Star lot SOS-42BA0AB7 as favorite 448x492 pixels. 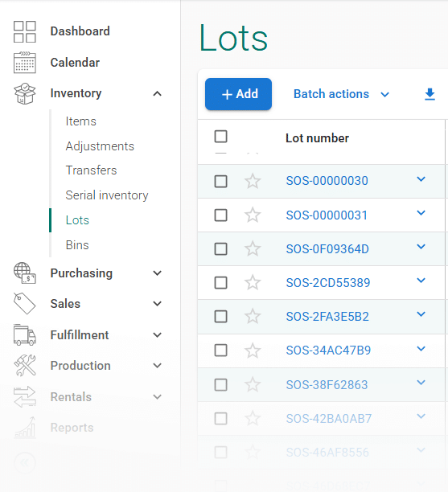(x=253, y=419)
